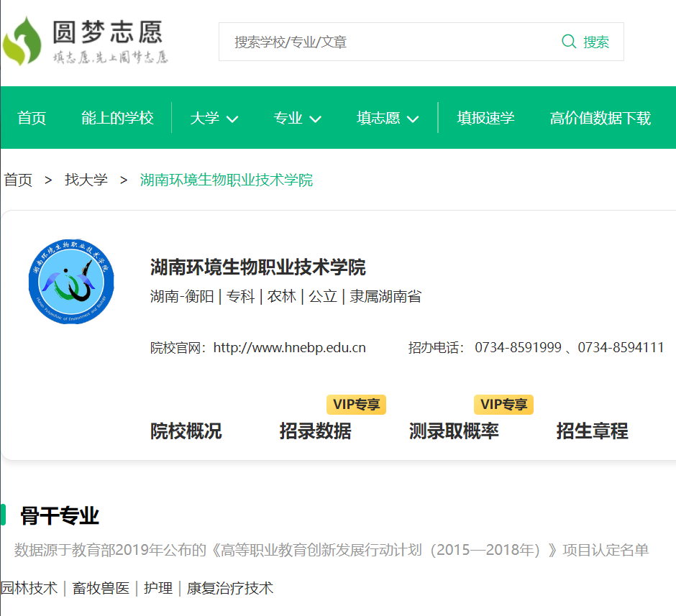Click the 圆梦志愿 leaf logo icon

(22, 42)
